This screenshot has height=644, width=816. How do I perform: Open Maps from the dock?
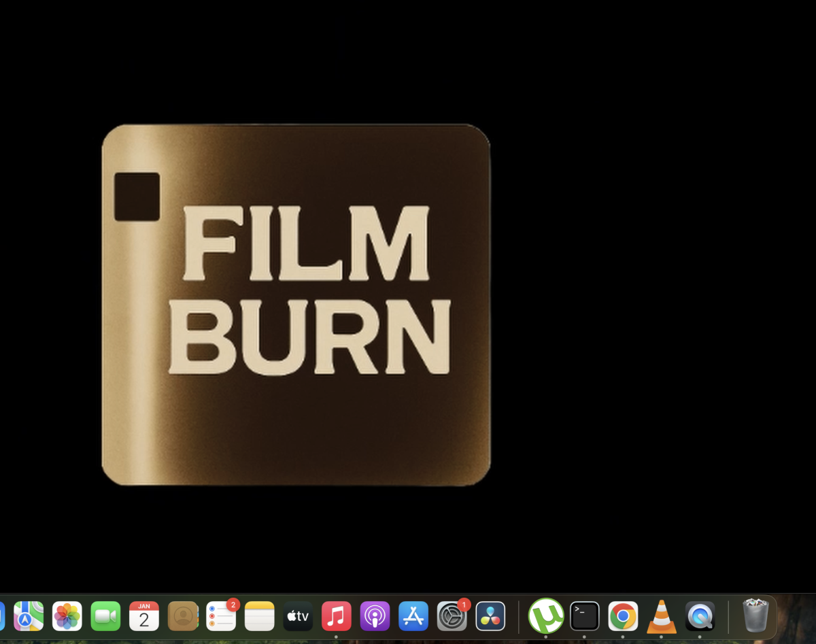(29, 616)
